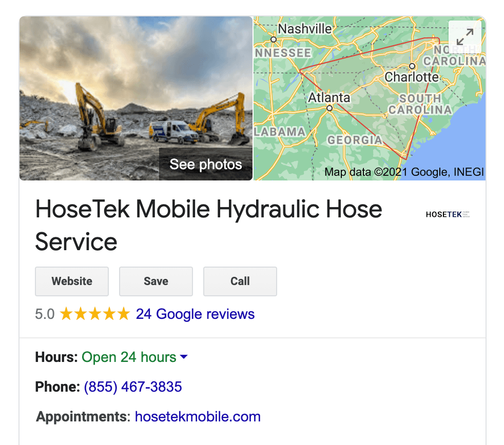
Task: Click Atlanta city marker on map
Action: (329, 108)
